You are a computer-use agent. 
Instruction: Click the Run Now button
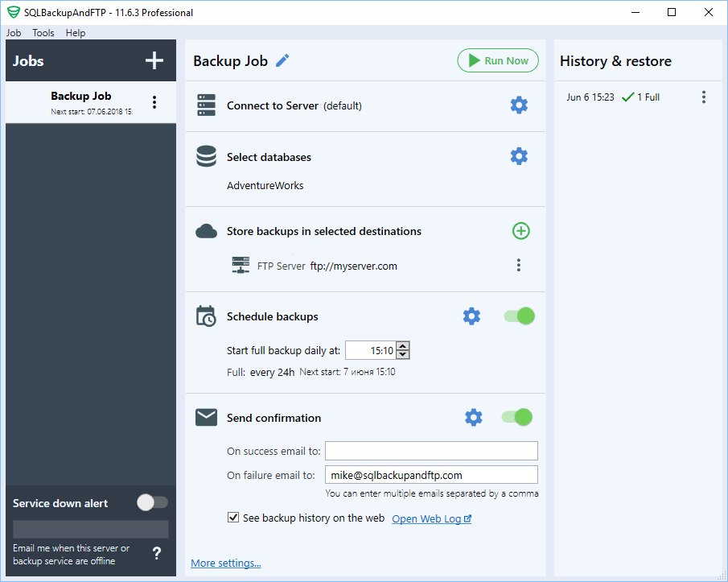[498, 60]
